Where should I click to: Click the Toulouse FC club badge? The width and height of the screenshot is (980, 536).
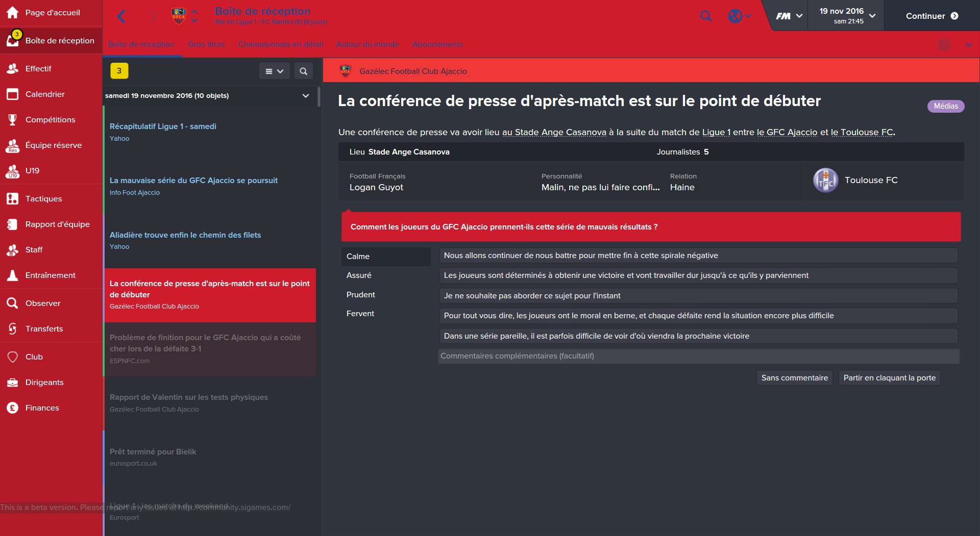[825, 180]
